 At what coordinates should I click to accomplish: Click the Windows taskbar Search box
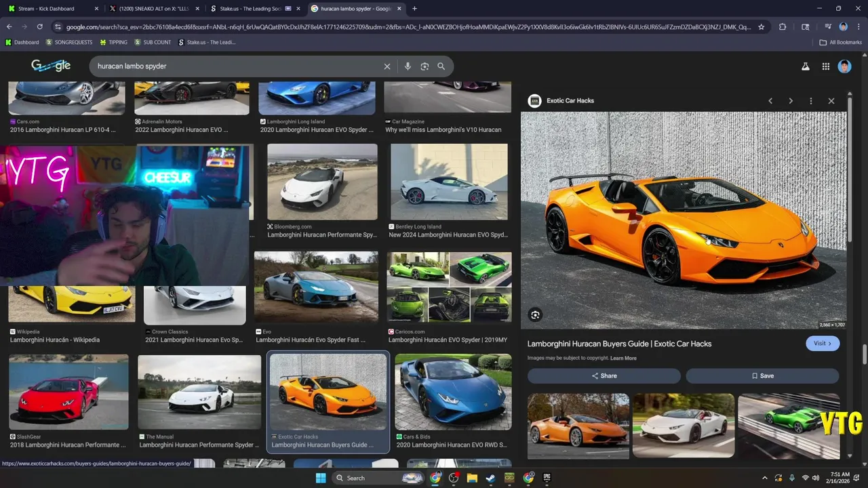point(378,478)
